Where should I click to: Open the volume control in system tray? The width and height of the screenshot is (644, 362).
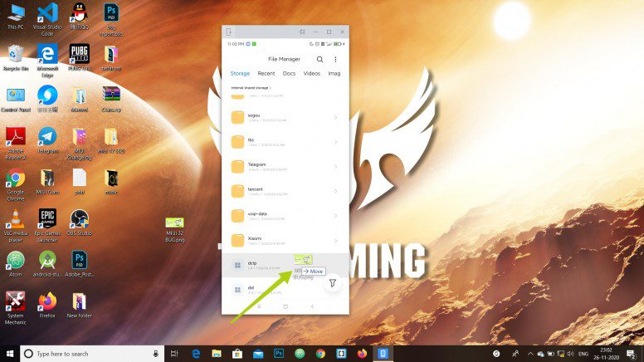pos(570,354)
